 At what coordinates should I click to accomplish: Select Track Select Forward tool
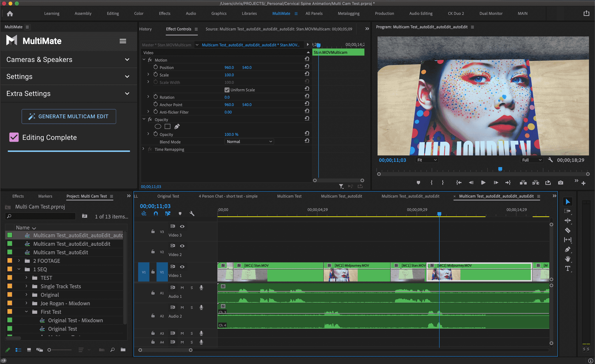(x=567, y=211)
